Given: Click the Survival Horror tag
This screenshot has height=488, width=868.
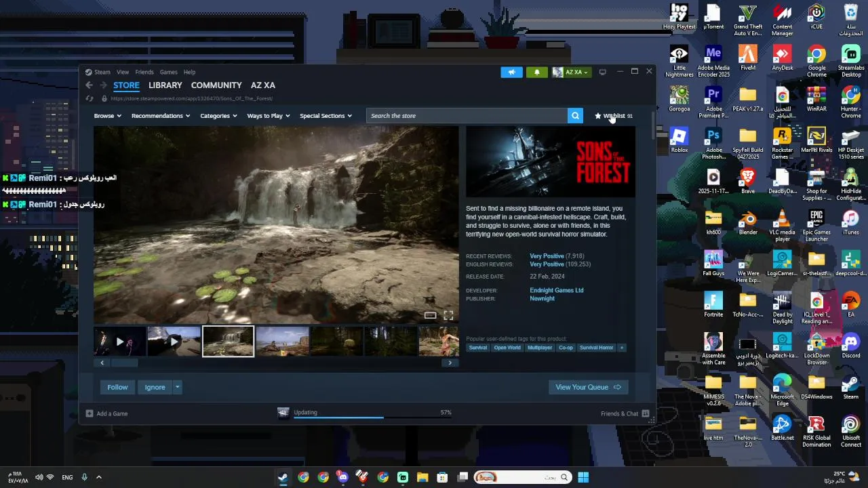Looking at the screenshot, I should pos(596,348).
